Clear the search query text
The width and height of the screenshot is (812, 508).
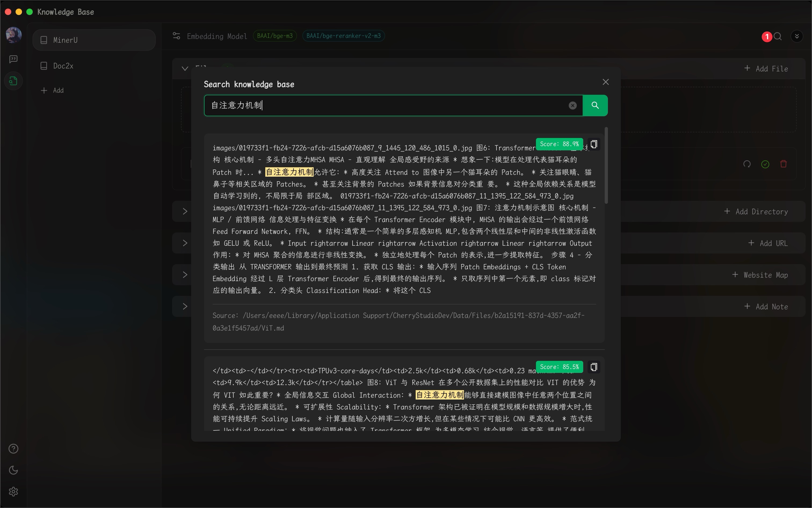[572, 106]
